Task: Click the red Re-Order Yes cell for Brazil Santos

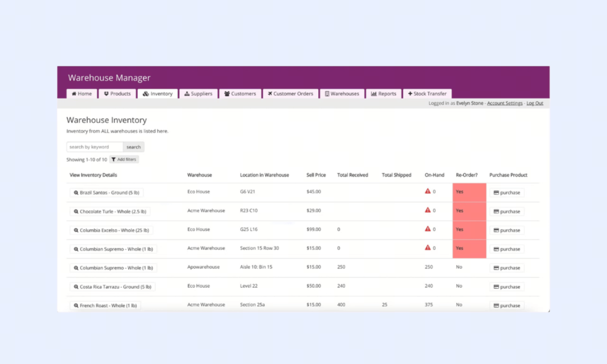Action: point(469,192)
